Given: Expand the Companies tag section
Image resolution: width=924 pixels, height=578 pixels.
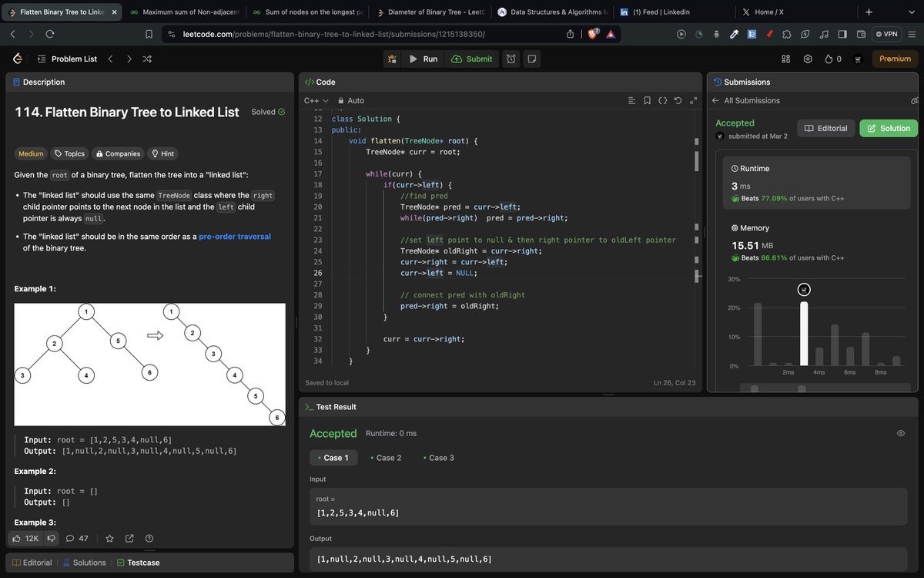Looking at the screenshot, I should (117, 153).
